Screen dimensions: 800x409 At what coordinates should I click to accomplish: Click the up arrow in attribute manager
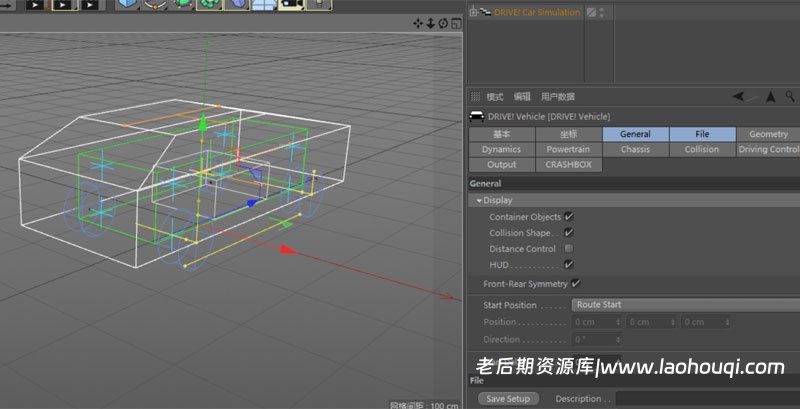[770, 96]
